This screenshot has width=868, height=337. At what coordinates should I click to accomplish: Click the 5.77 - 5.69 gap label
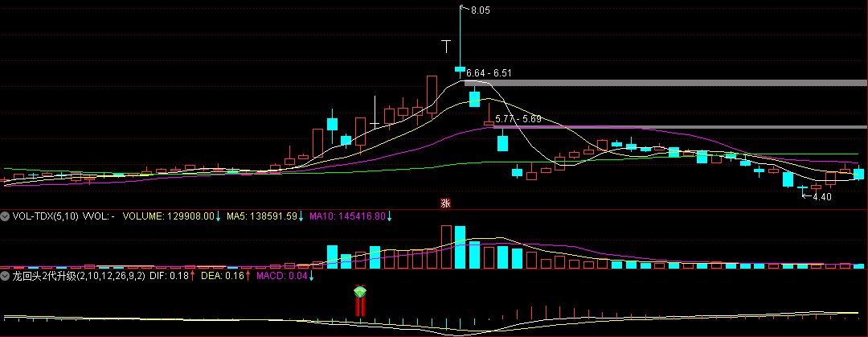(x=518, y=118)
